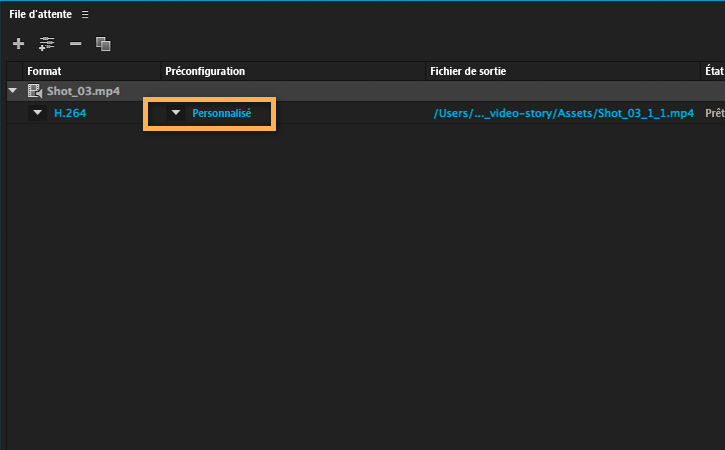Click the Shot_03_1_1.mp4 output file path

click(563, 113)
